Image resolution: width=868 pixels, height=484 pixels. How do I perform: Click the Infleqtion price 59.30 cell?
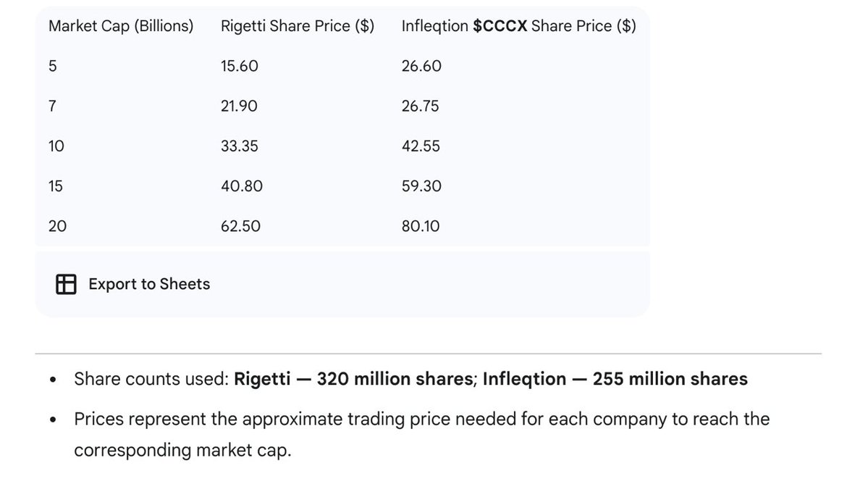(x=421, y=186)
